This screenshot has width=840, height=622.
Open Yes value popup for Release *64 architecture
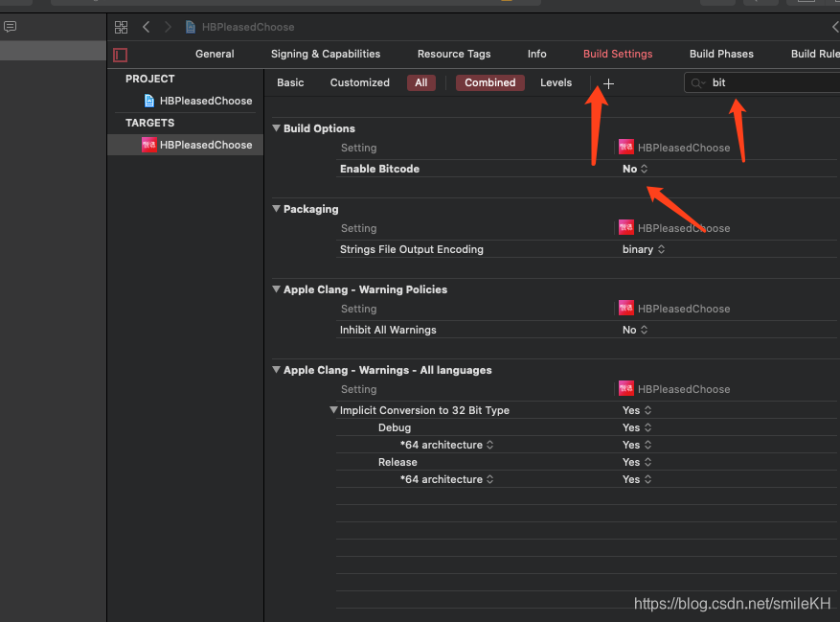[636, 479]
